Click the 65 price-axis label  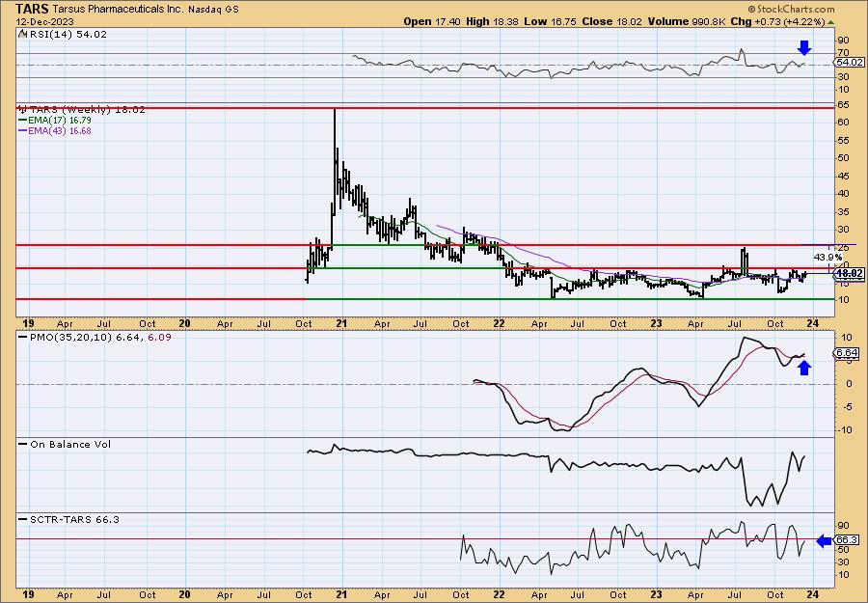844,104
